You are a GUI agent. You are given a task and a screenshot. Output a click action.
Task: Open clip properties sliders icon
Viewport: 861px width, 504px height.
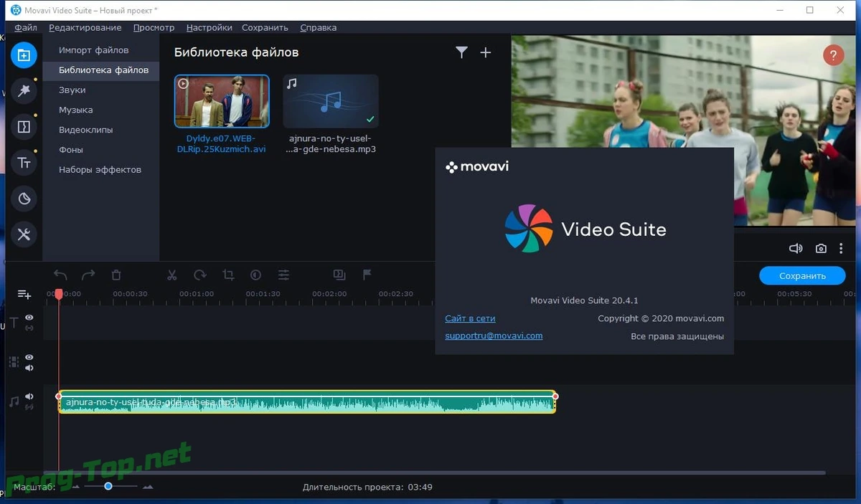[284, 275]
